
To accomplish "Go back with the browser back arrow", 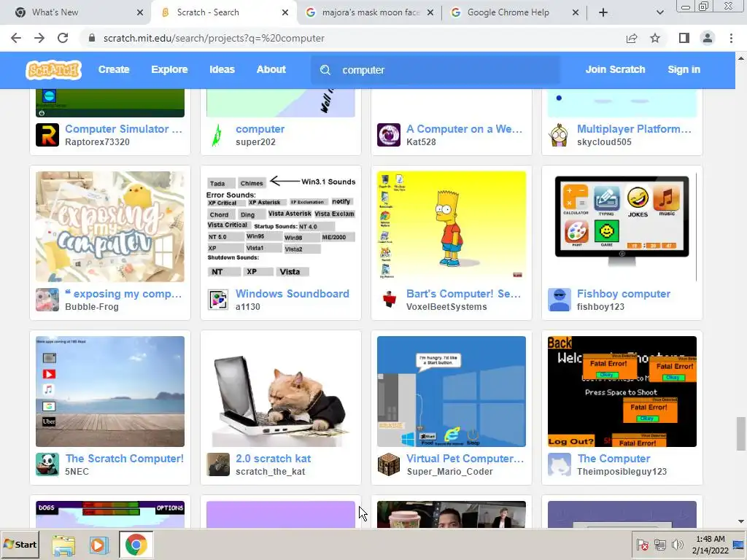I will 16,38.
